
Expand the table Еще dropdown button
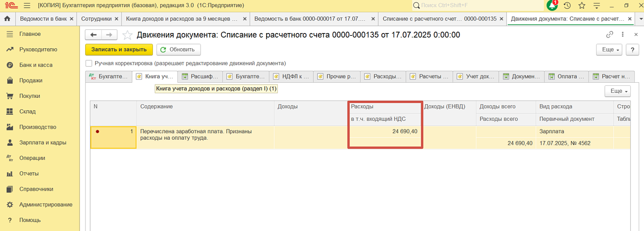(617, 91)
